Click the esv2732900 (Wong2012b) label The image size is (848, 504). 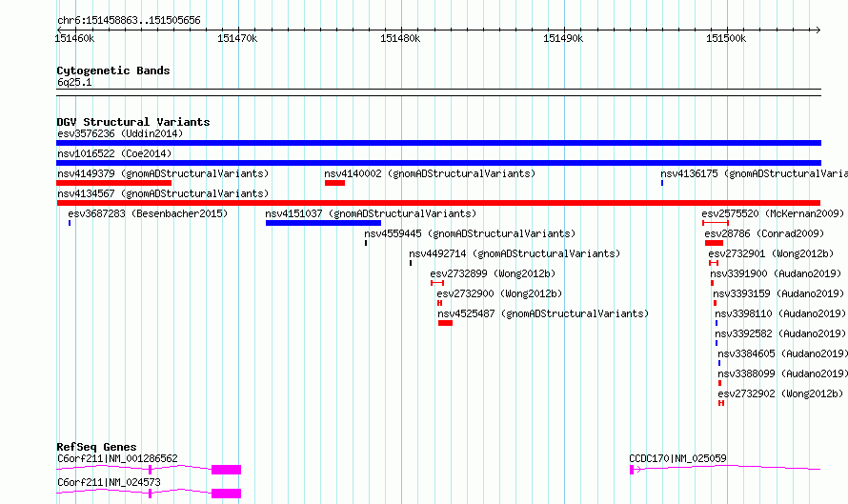click(x=499, y=293)
